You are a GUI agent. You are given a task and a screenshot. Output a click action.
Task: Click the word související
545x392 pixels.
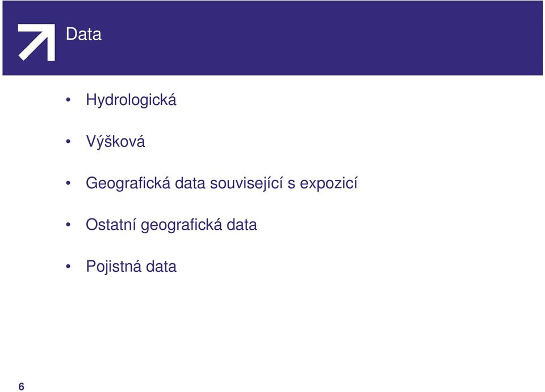tap(246, 183)
